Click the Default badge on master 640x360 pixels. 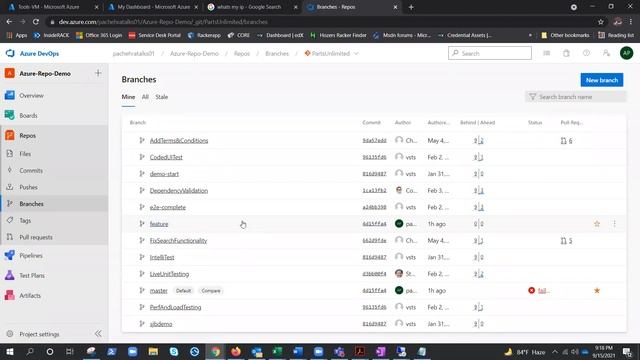coord(183,291)
